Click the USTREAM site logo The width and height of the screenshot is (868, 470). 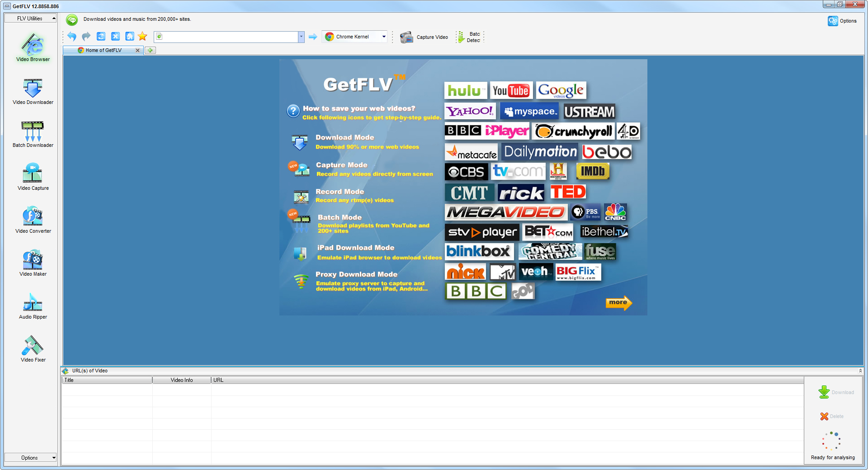pyautogui.click(x=590, y=111)
